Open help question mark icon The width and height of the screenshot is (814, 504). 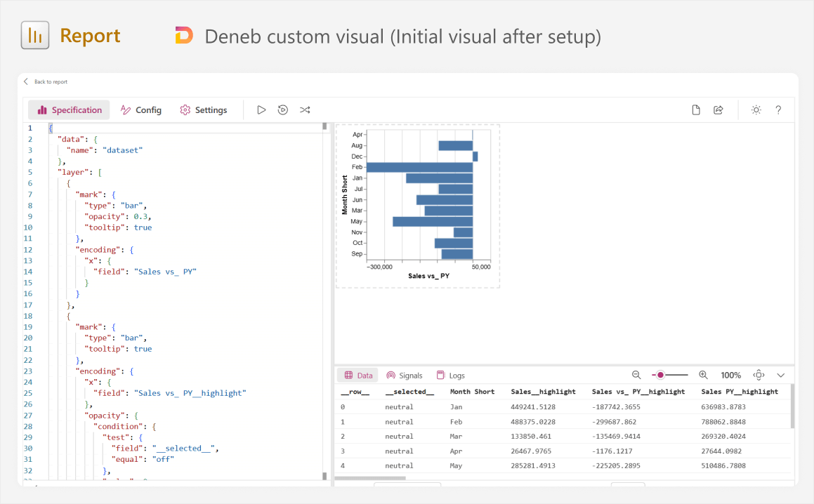778,110
